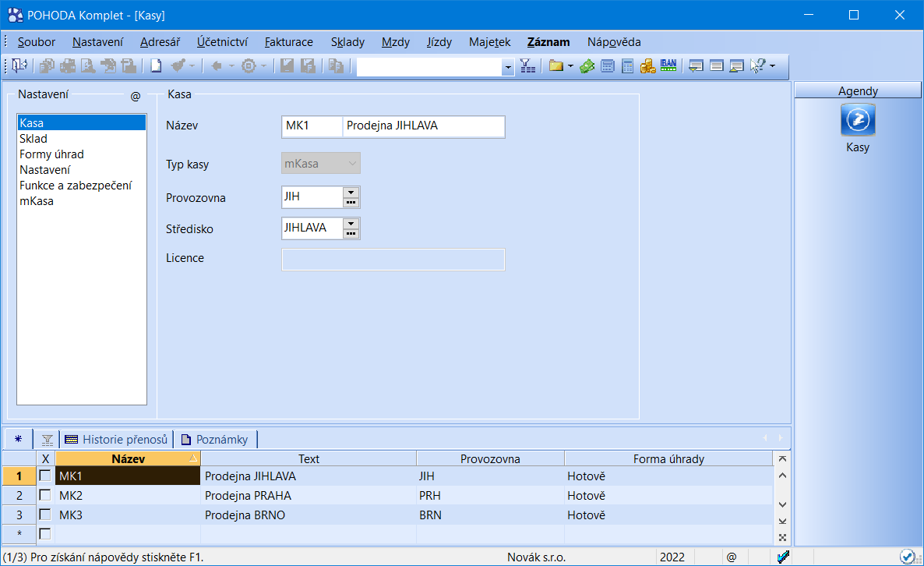Switch to the Historie přenosů tab

[x=116, y=440]
